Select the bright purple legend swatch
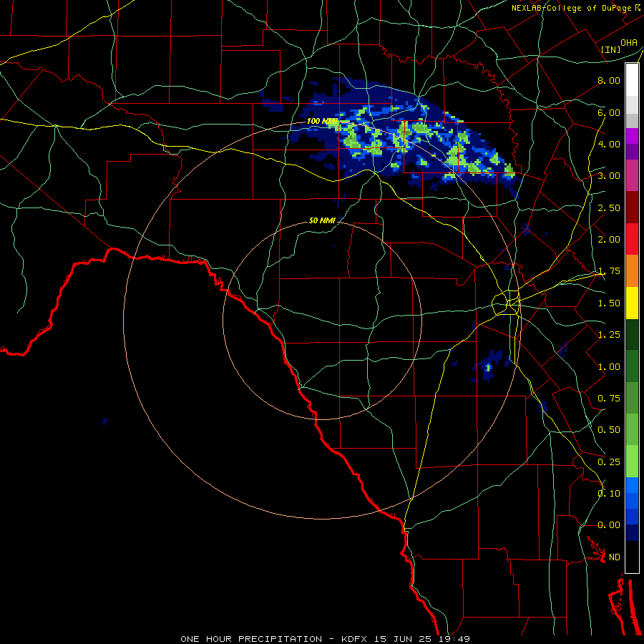Image resolution: width=644 pixels, height=644 pixels. pyautogui.click(x=632, y=136)
